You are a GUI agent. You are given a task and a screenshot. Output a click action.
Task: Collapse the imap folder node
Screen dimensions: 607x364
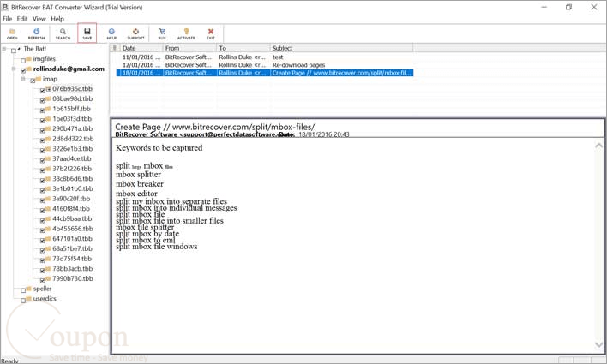pyautogui.click(x=23, y=79)
